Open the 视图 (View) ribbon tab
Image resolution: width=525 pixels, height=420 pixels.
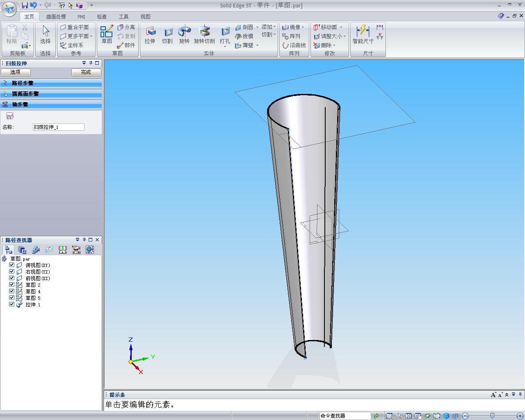[145, 16]
